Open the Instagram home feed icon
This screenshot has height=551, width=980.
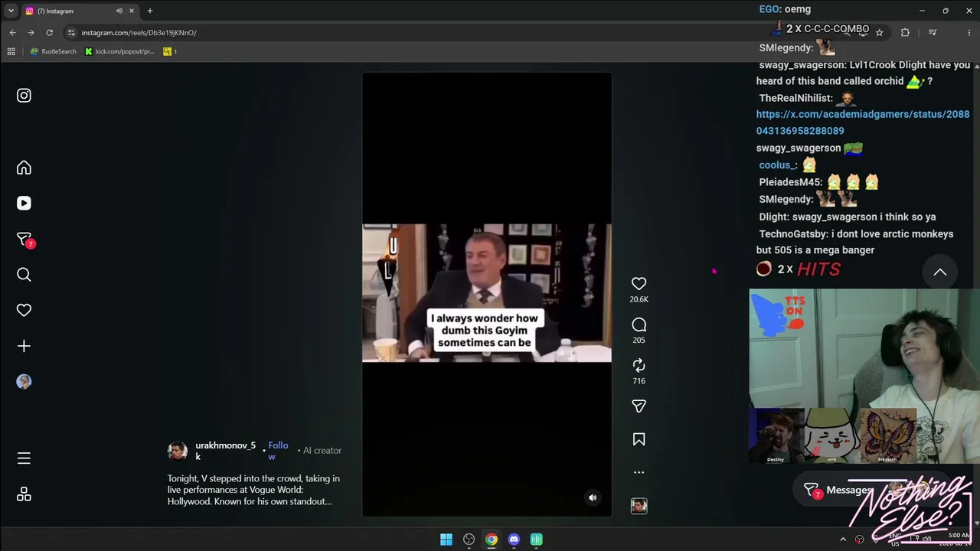point(24,168)
